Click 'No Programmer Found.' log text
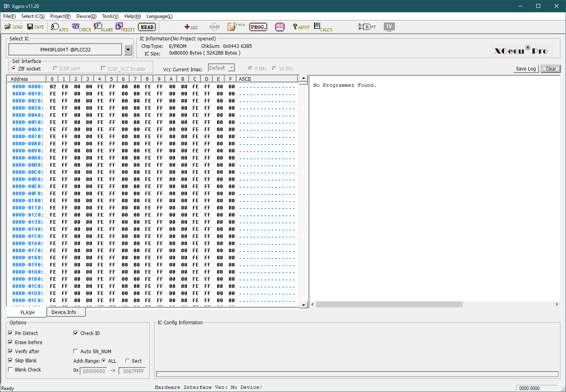Image resolution: width=566 pixels, height=392 pixels. tap(345, 85)
